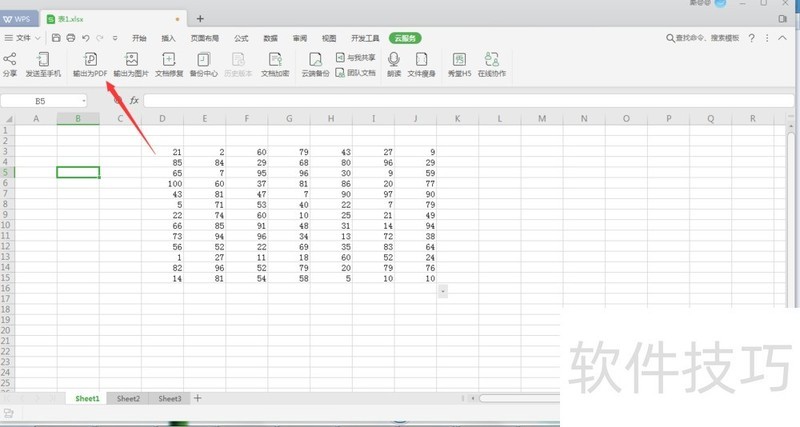Open a new document tab with plus
This screenshot has width=800, height=427.
pyautogui.click(x=200, y=19)
